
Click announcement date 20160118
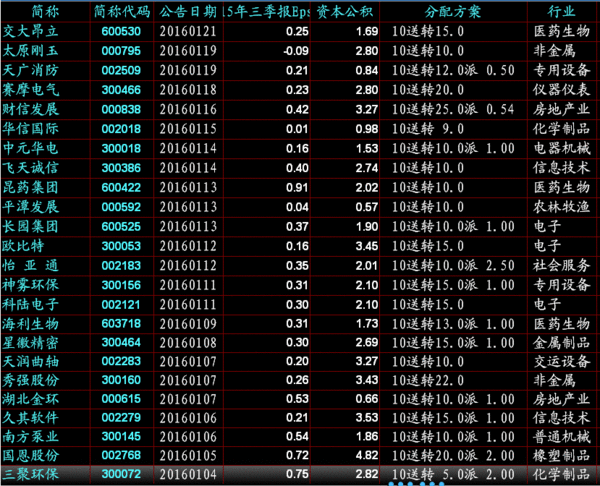188,90
